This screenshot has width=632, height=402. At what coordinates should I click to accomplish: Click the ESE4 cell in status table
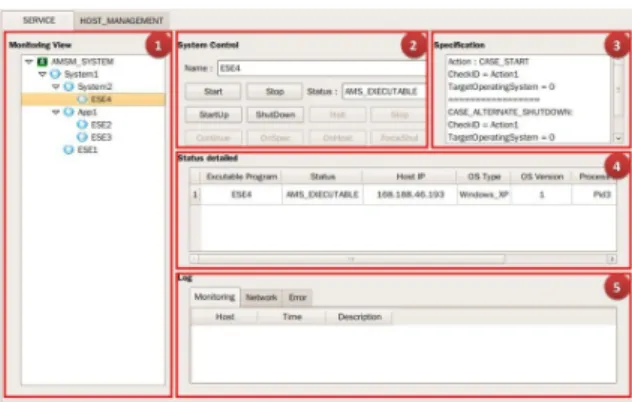(x=241, y=194)
